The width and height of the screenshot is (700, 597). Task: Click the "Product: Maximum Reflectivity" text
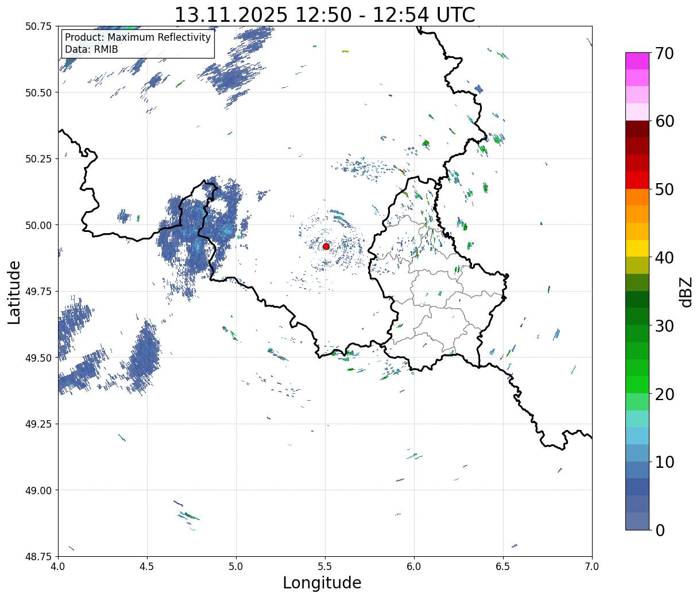pos(138,37)
